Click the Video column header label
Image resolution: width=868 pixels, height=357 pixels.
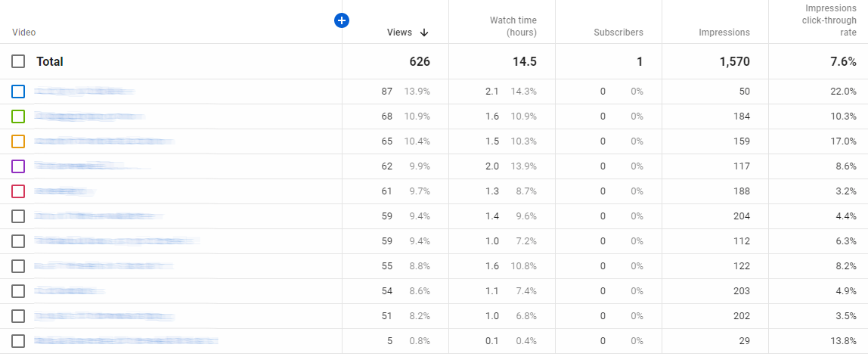pos(23,32)
